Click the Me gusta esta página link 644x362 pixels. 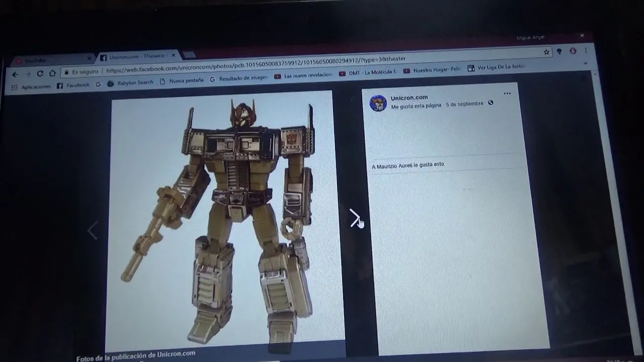416,106
